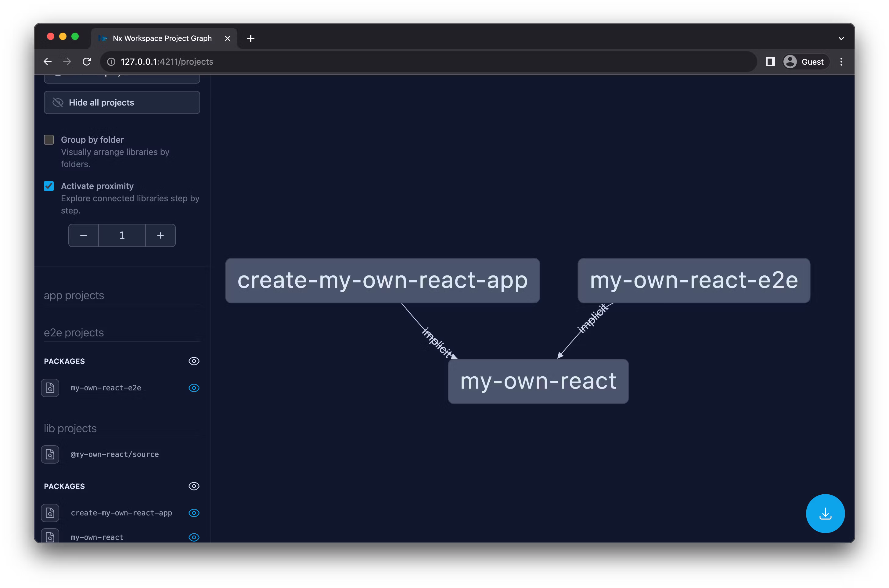889x588 pixels.
Task: Click the Hide all projects button
Action: click(121, 102)
